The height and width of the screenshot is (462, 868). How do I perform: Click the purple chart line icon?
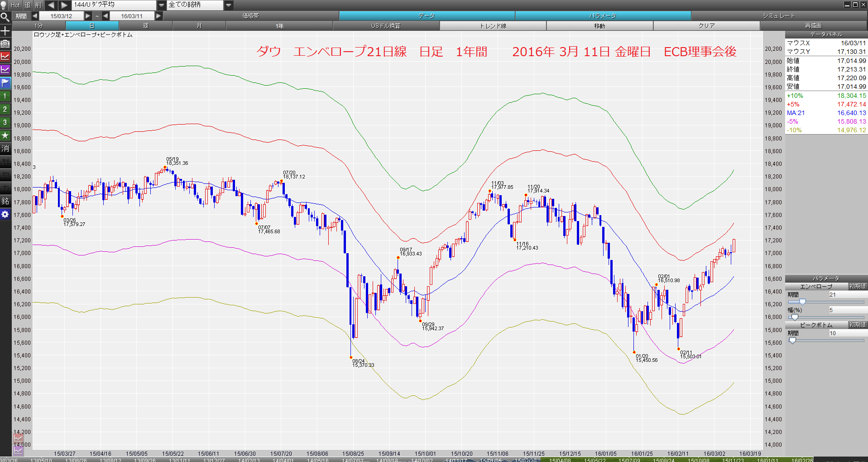click(x=5, y=70)
